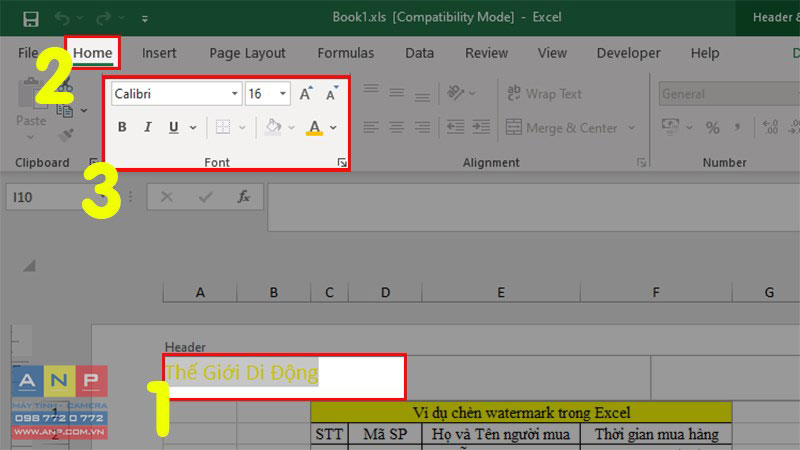Click the Cancel X in formula bar
The image size is (800, 450).
click(x=167, y=197)
